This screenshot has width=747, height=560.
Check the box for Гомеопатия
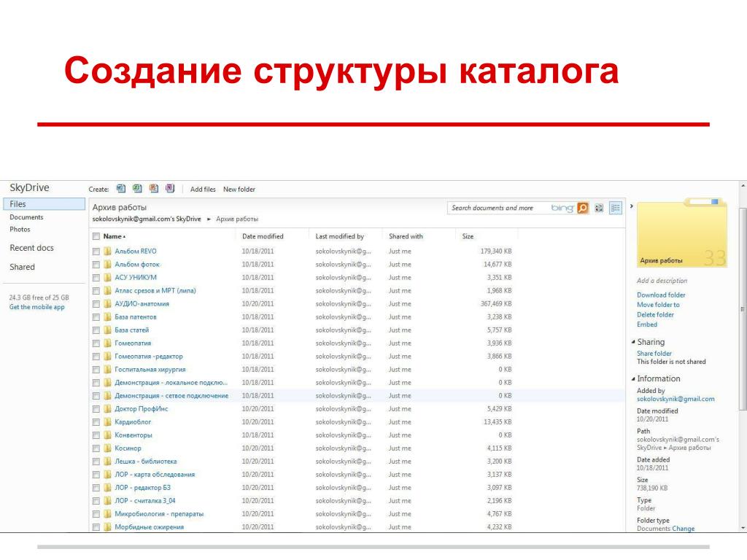click(x=96, y=343)
